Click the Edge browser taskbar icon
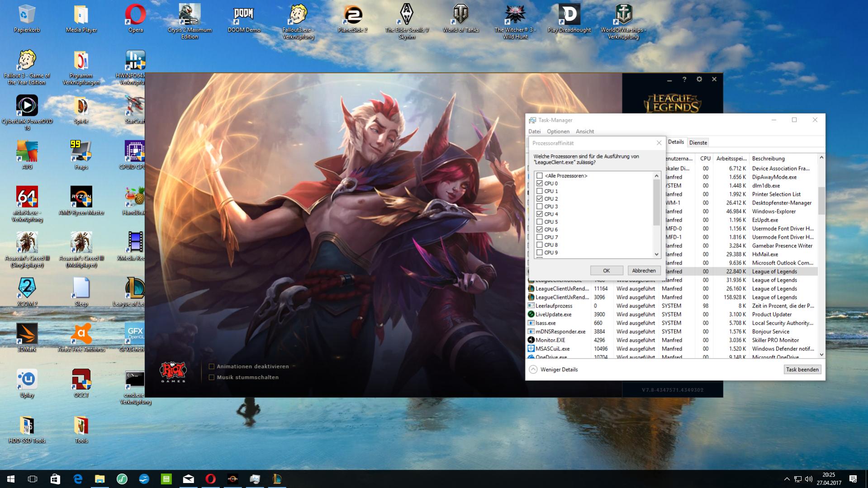 pyautogui.click(x=78, y=479)
